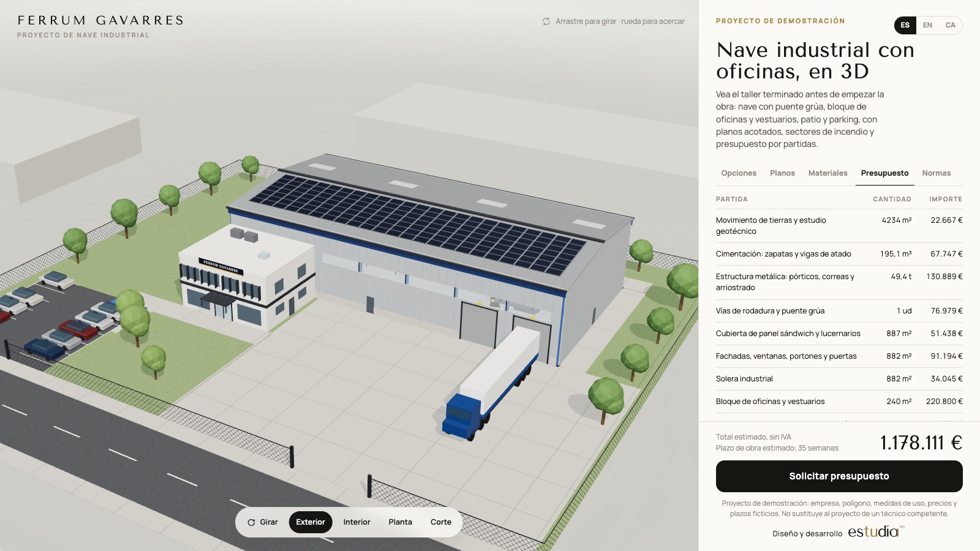Viewport: 980px width, 551px height.
Task: Click the 'Movimiento de tierras y estudio geotécnico' row
Action: (839, 226)
